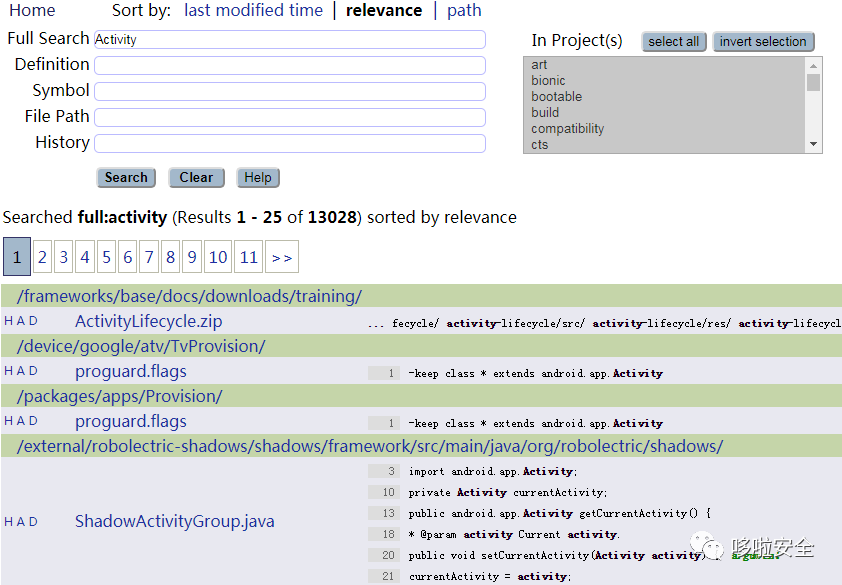Screen dimensions: 842x585
Task: Open line 10 private Activity currentActivity match
Action: coord(488,493)
